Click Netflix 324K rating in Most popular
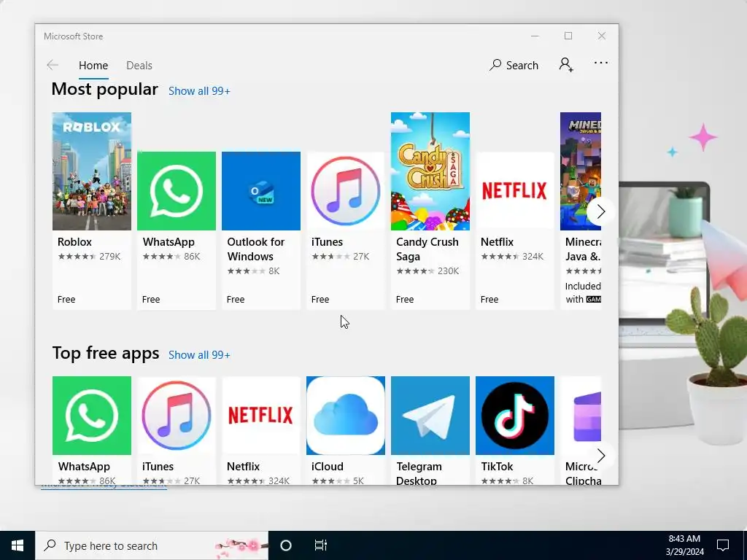Screen dimensions: 747x560 click(512, 257)
